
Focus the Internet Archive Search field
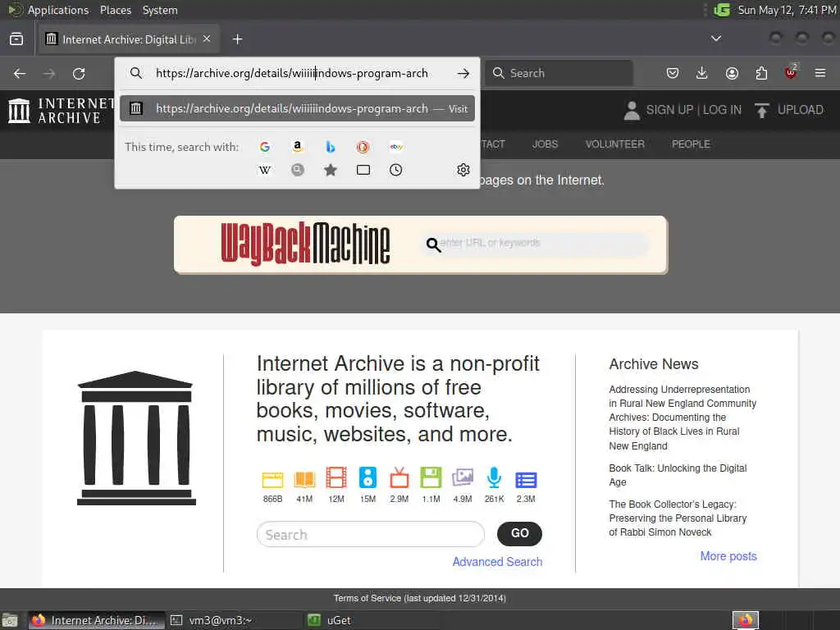(x=370, y=534)
